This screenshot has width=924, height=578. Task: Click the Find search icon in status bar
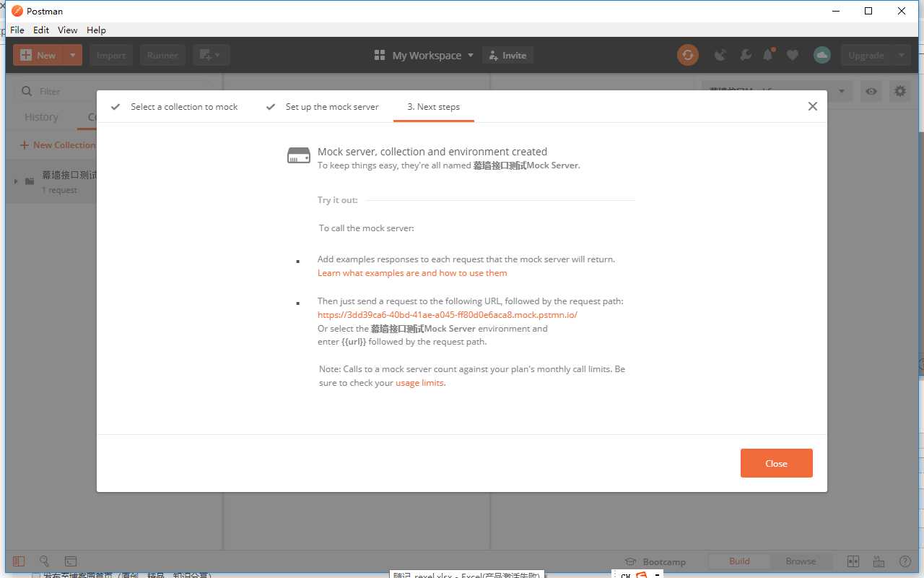point(44,561)
